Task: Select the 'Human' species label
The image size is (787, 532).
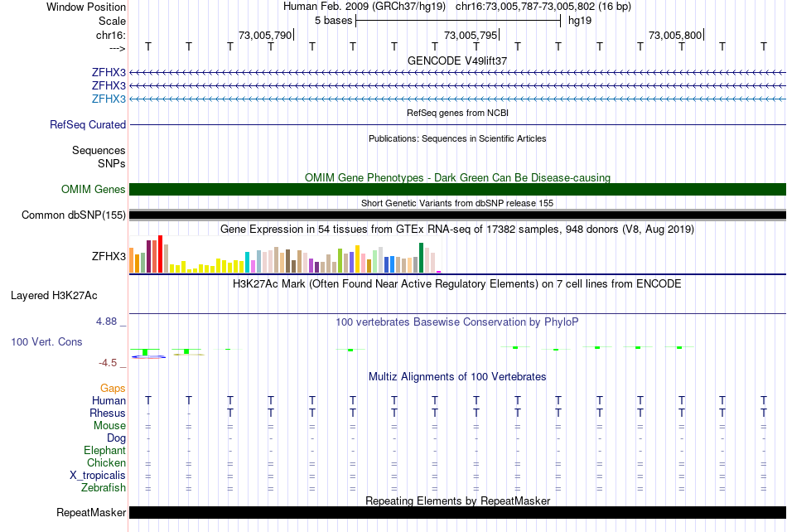Action: coord(109,400)
